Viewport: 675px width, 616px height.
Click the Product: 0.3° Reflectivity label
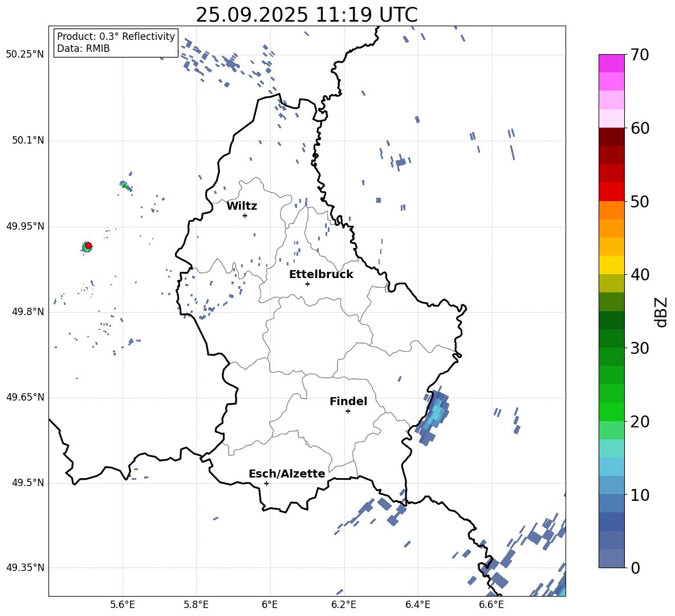tap(116, 36)
